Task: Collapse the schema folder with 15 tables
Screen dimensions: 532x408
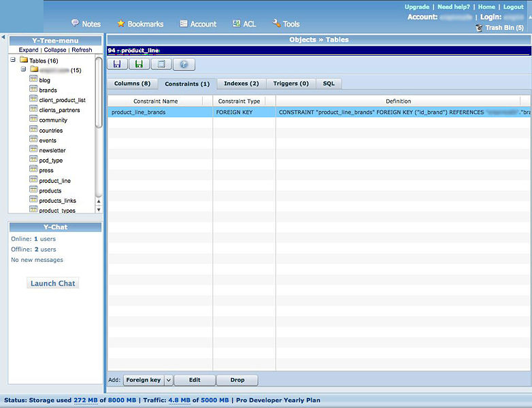Action: click(23, 69)
